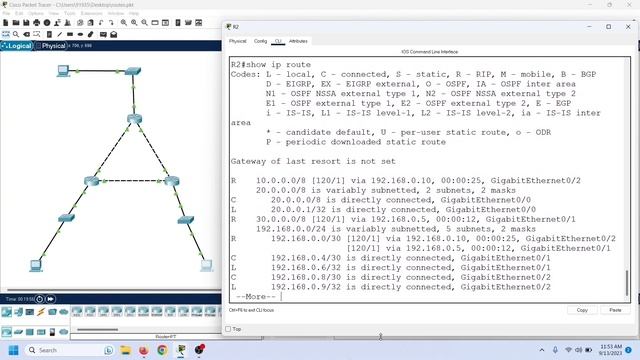The height and width of the screenshot is (360, 640).
Task: Open File Explorer from taskbar
Action: 125,350
